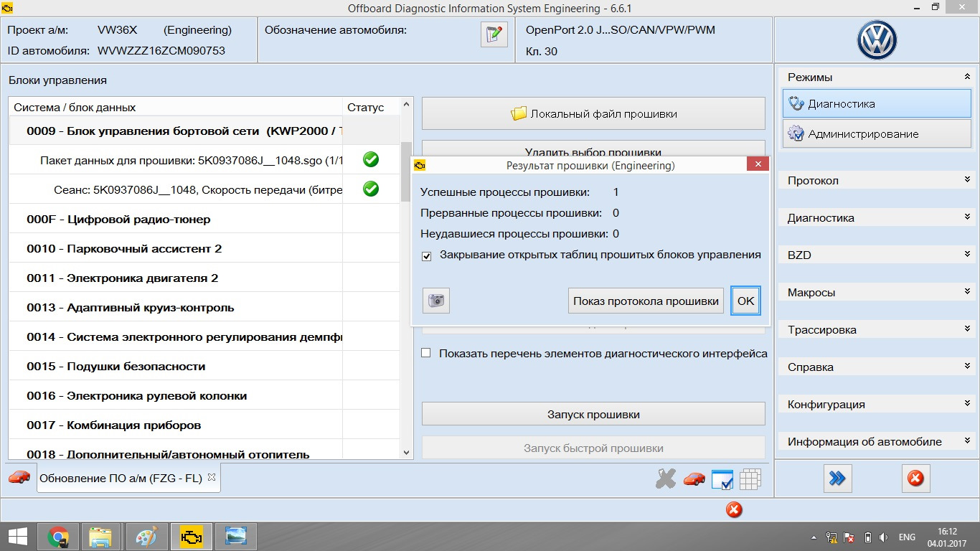Open the vehicle designation notepad icon
Viewport: 980px width, 551px height.
coord(494,34)
